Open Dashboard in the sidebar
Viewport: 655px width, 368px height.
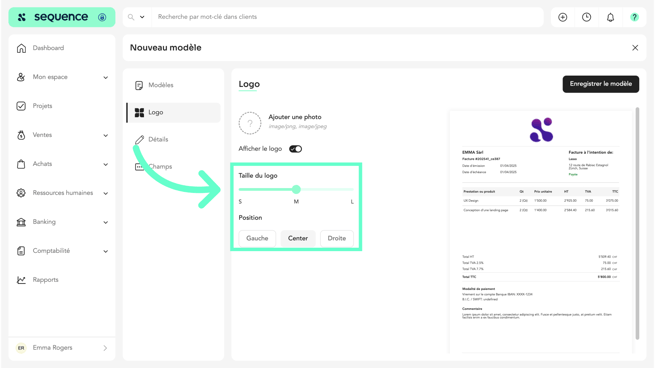click(48, 48)
